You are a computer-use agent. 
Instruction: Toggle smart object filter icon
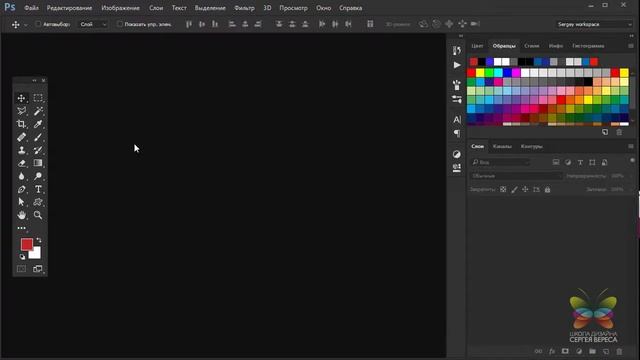(604, 162)
